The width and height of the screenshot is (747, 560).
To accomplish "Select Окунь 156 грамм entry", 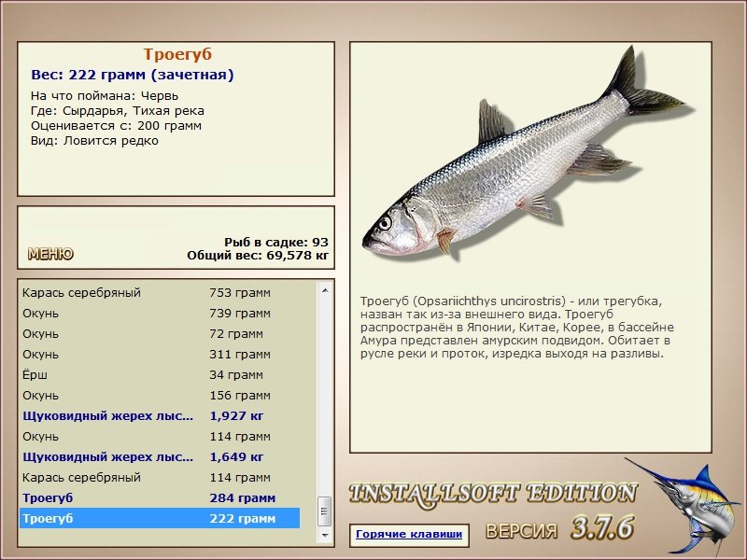I will (x=160, y=395).
